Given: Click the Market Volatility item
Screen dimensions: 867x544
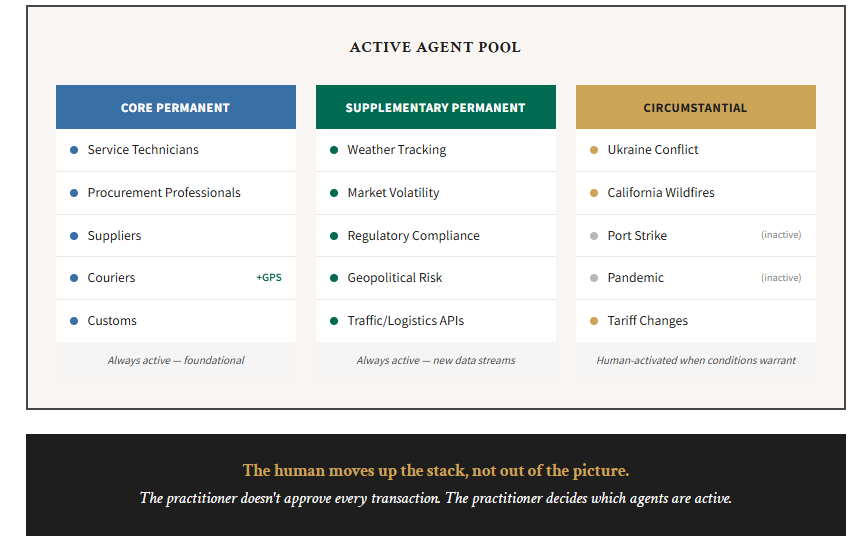Looking at the screenshot, I should coord(393,193).
